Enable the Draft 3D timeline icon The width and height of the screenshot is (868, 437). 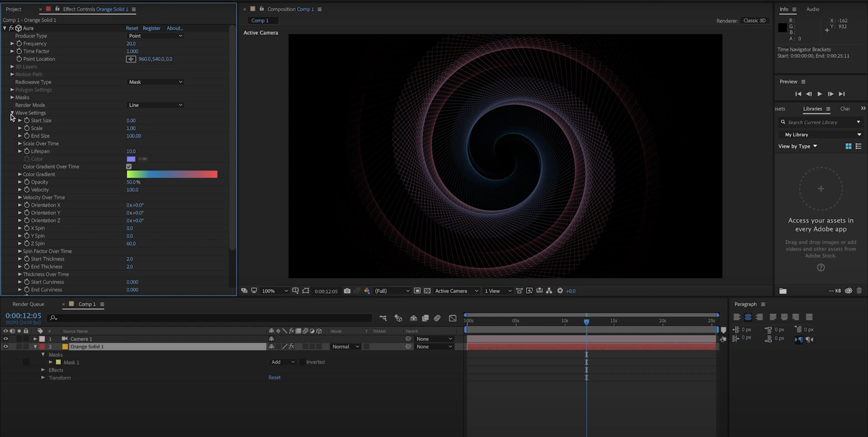click(x=398, y=318)
